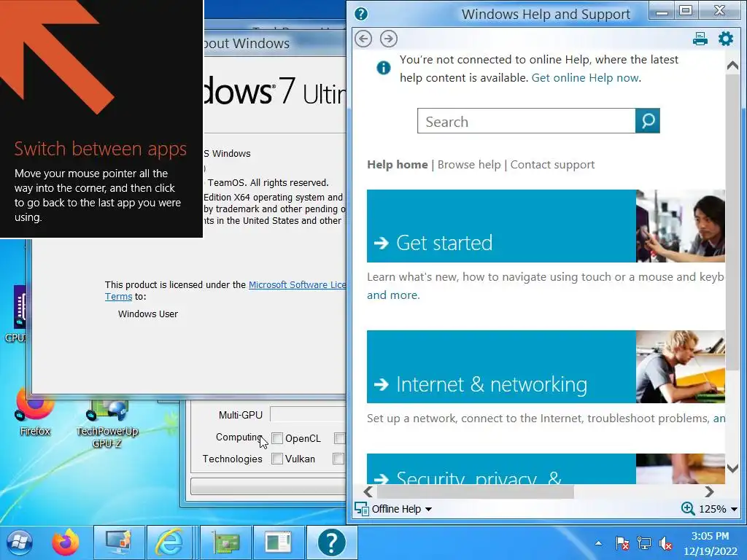
Task: Switch to Help and Support taskbar button
Action: click(332, 542)
